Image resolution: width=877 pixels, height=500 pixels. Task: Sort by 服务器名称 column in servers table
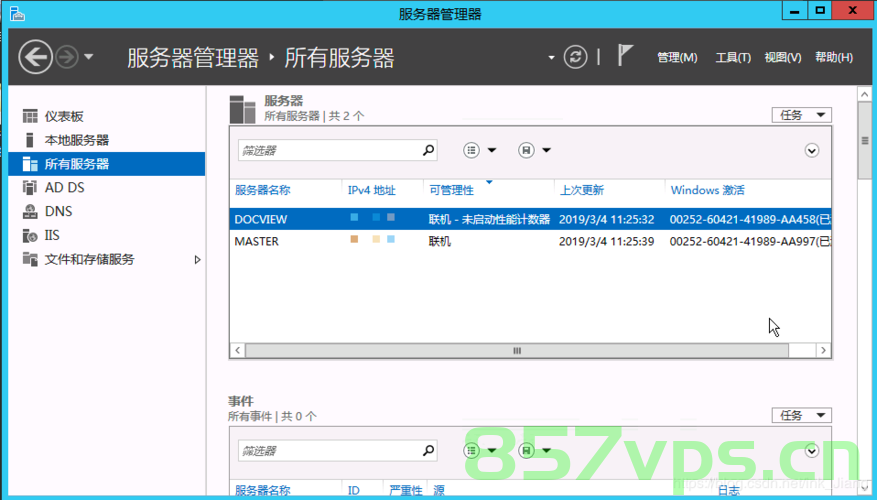tap(263, 190)
